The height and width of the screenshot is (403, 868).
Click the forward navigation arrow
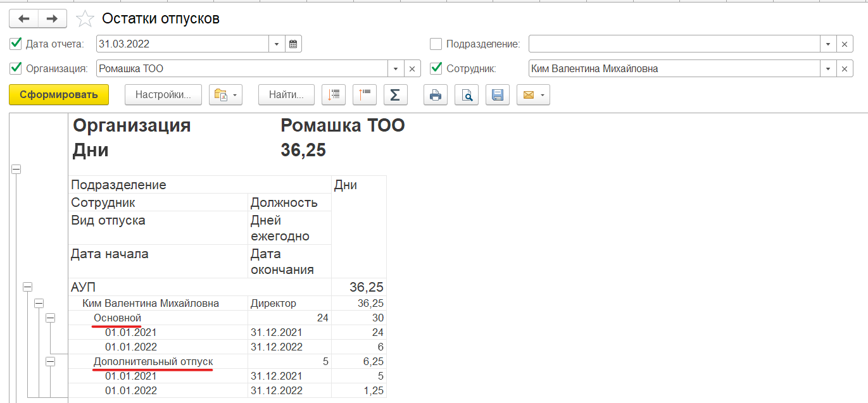(53, 19)
